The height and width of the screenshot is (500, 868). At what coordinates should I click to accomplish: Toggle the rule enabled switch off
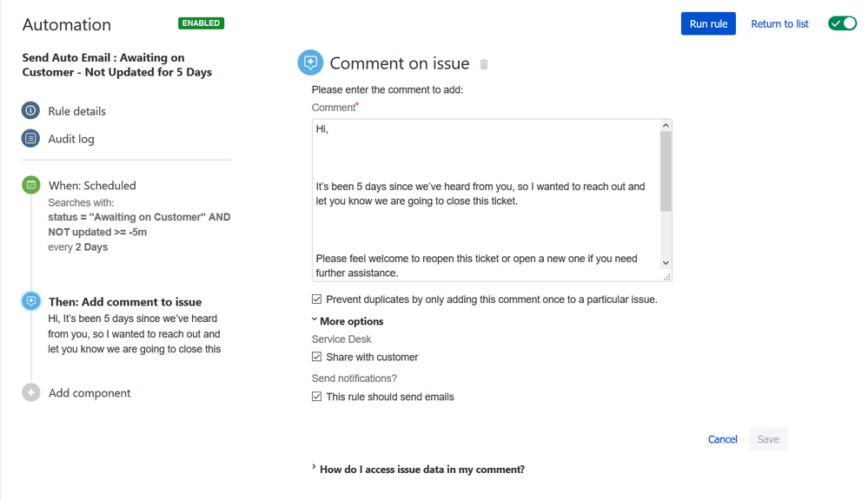pyautogui.click(x=842, y=23)
